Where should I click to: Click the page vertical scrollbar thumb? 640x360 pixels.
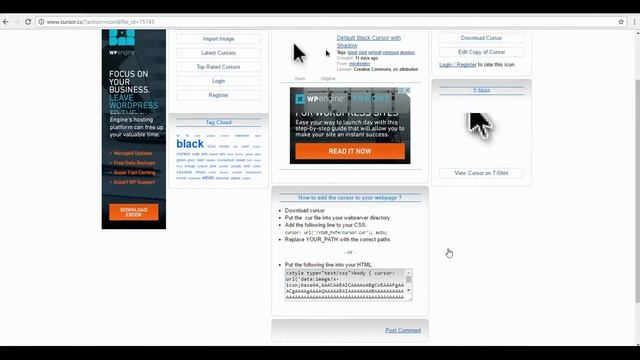tap(637, 191)
